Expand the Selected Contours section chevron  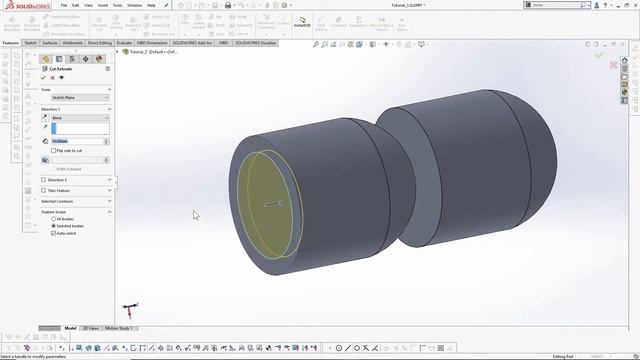[109, 201]
